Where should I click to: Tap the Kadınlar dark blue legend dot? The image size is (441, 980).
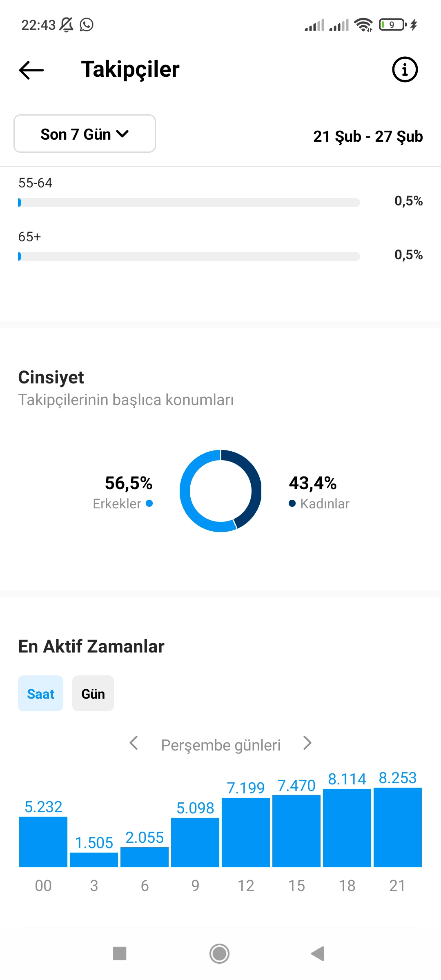pos(292,503)
